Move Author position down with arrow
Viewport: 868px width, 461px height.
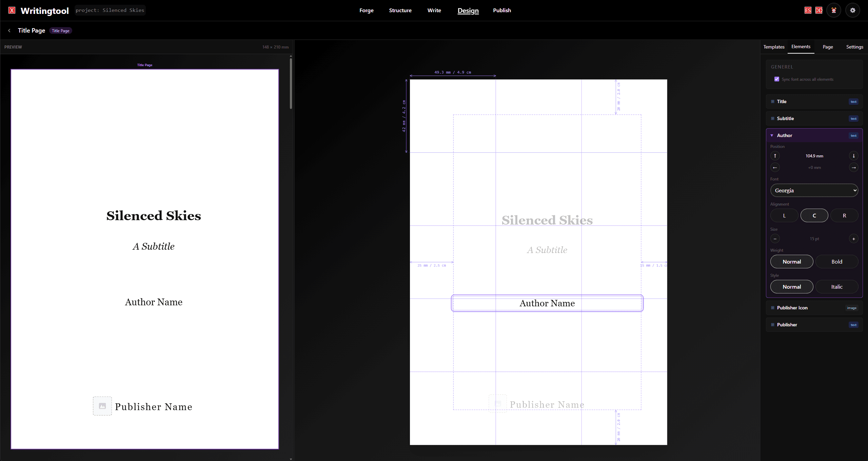tap(854, 156)
